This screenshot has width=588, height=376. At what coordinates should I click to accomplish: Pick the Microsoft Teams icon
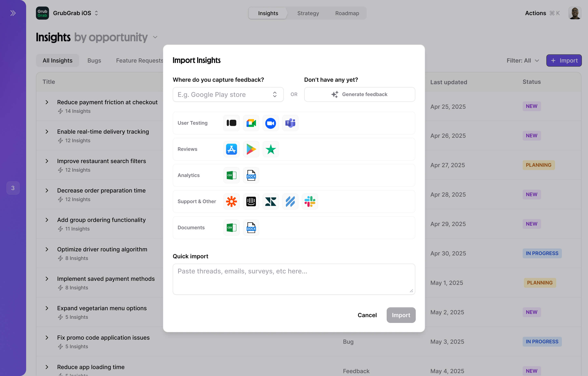click(x=290, y=123)
